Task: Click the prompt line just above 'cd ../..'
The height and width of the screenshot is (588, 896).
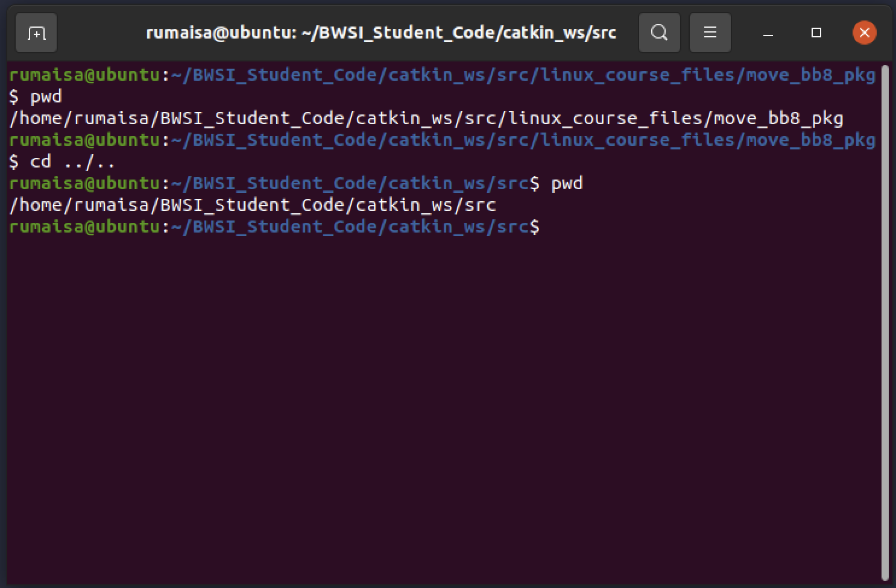Action: (x=442, y=140)
